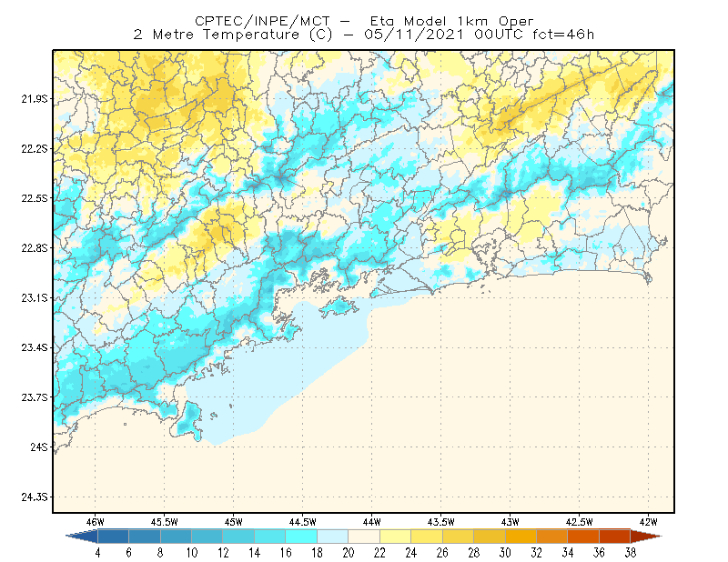Screen dimensions: 728x562
Task: Click the 21.9S latitude label
Action: [35, 99]
